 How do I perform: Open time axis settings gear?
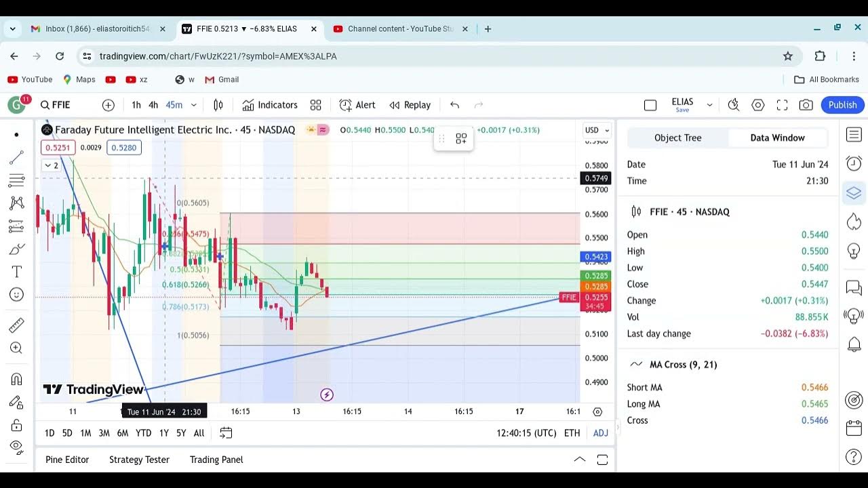pyautogui.click(x=597, y=411)
